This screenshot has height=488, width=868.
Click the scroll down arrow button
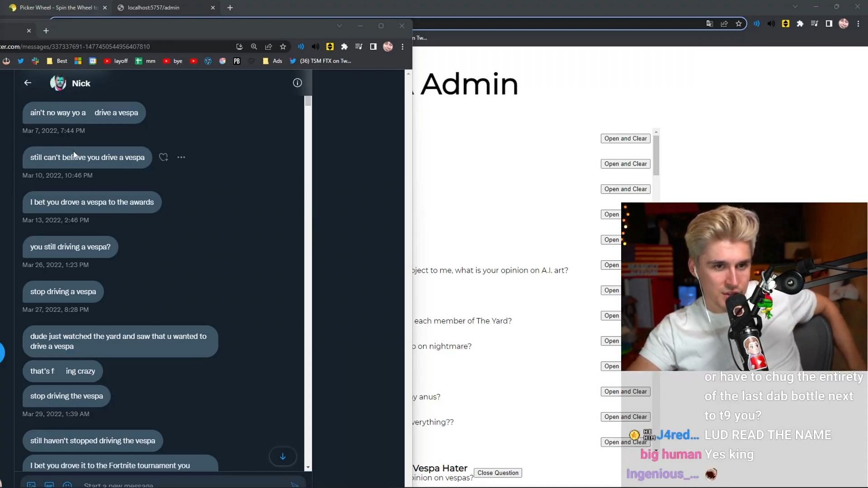[282, 457]
